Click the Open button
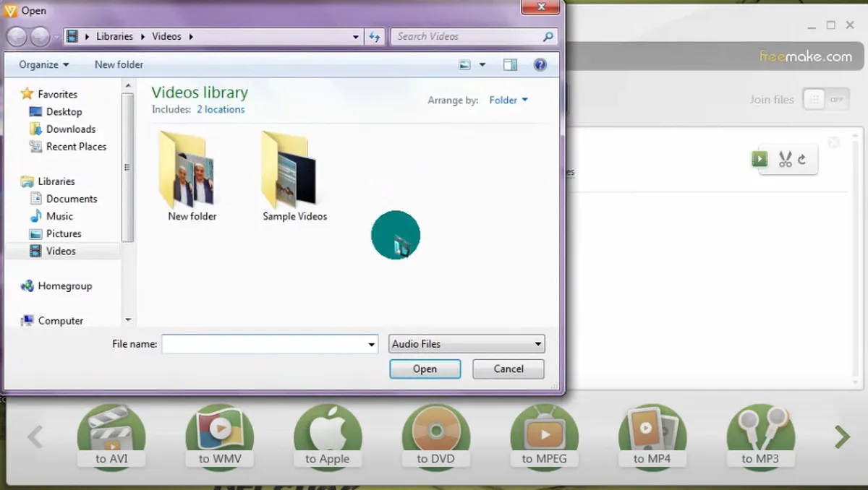The image size is (868, 490). (425, 369)
